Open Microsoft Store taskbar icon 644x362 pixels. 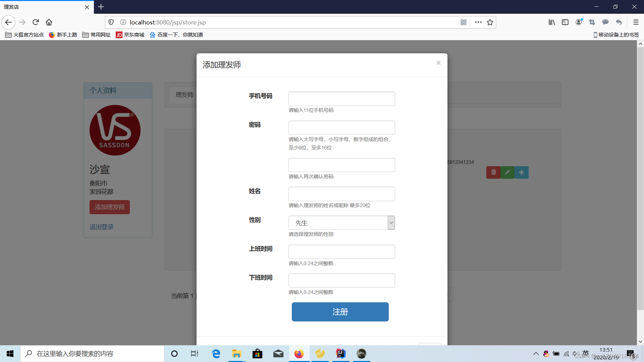pos(257,354)
